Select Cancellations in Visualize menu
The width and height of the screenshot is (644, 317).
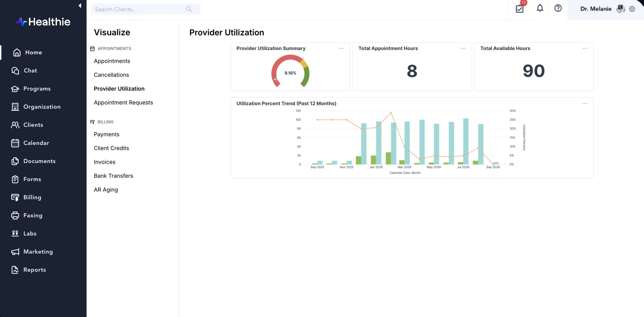[x=111, y=75]
